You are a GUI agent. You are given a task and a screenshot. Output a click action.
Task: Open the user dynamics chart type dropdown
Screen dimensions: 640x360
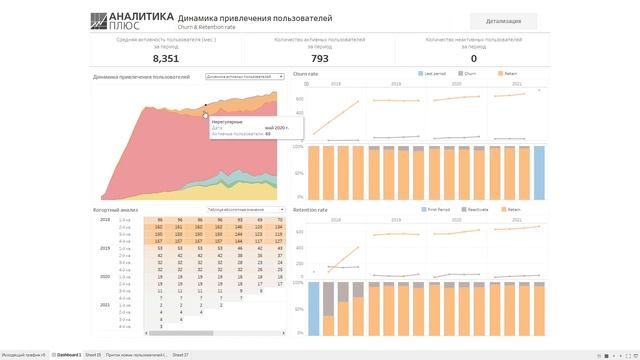(x=244, y=77)
